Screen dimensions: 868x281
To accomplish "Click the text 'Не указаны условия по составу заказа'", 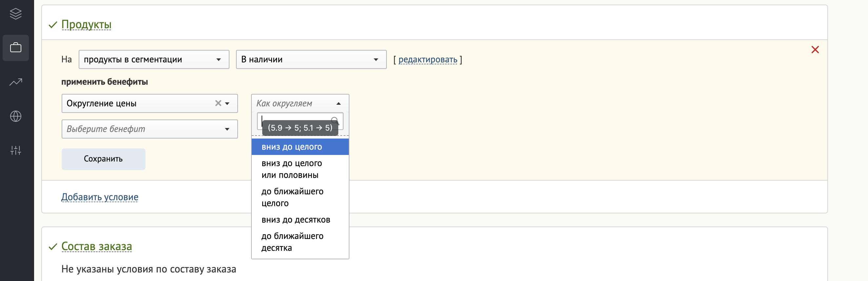I will [x=148, y=269].
